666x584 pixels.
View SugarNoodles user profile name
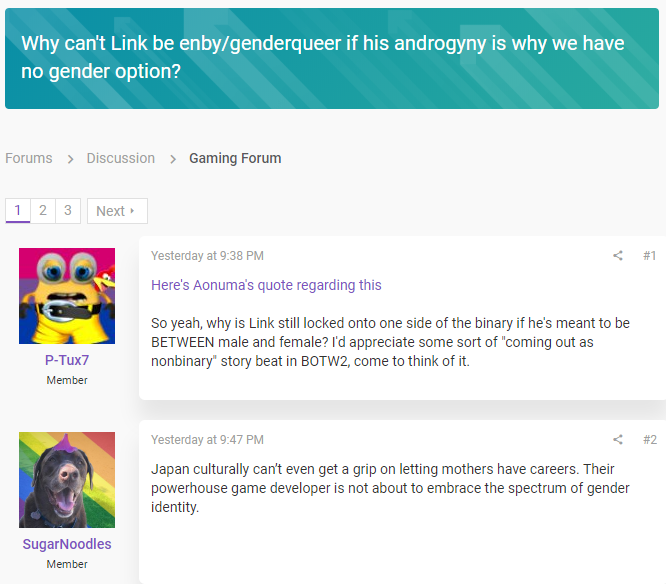[x=67, y=544]
